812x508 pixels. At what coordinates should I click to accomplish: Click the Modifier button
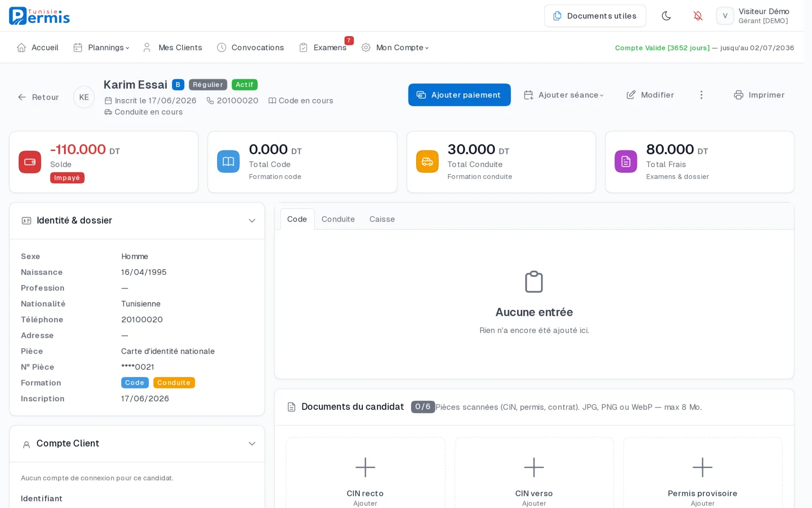(650, 95)
